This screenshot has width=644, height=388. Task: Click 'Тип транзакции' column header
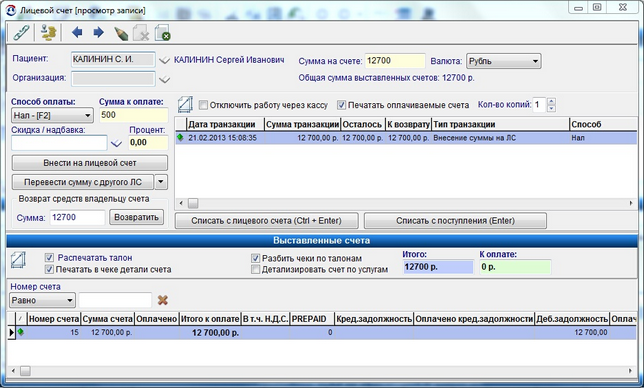(500, 124)
